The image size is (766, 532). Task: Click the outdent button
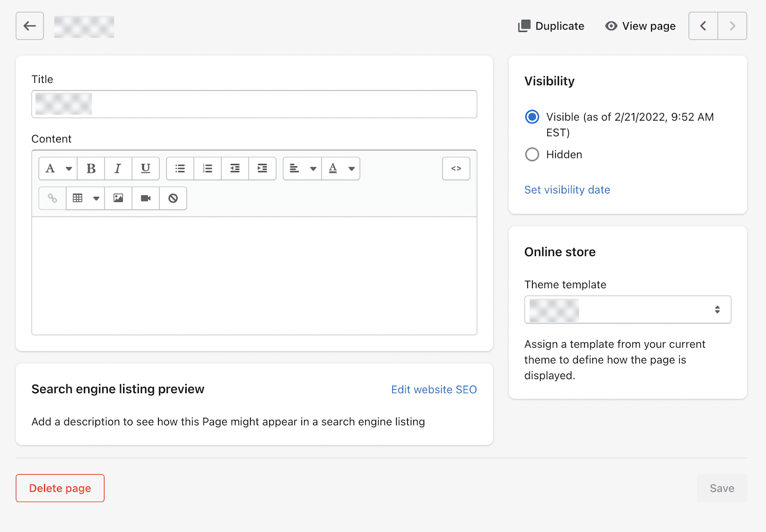coord(235,169)
